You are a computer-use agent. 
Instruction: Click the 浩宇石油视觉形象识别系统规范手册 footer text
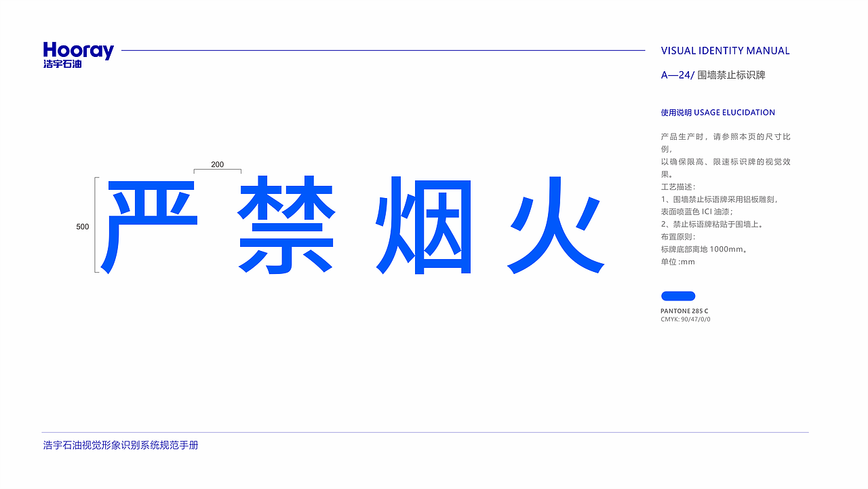tap(122, 446)
